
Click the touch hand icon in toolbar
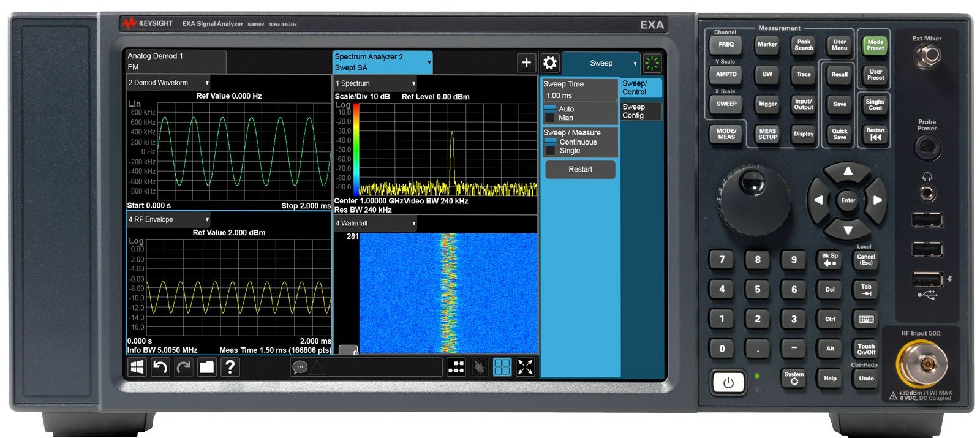(479, 367)
